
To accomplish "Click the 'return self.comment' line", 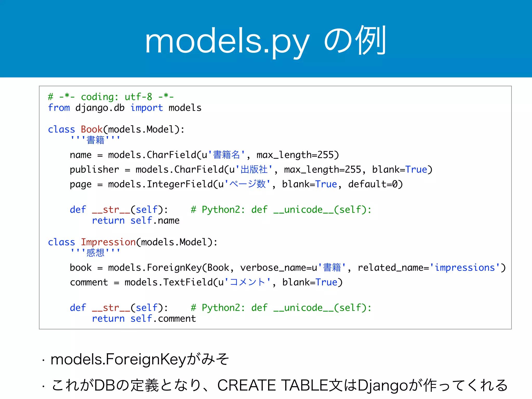I will 144,319.
